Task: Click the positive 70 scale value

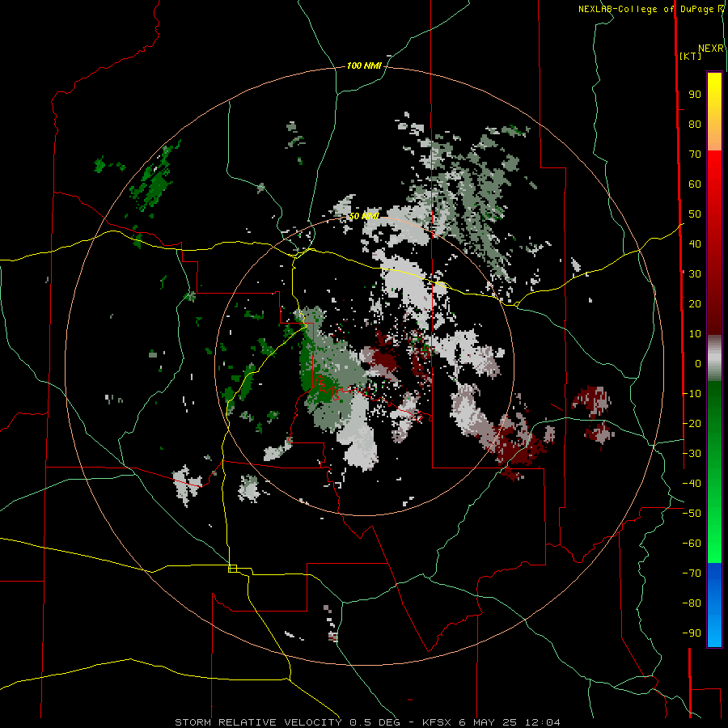Action: pyautogui.click(x=695, y=154)
